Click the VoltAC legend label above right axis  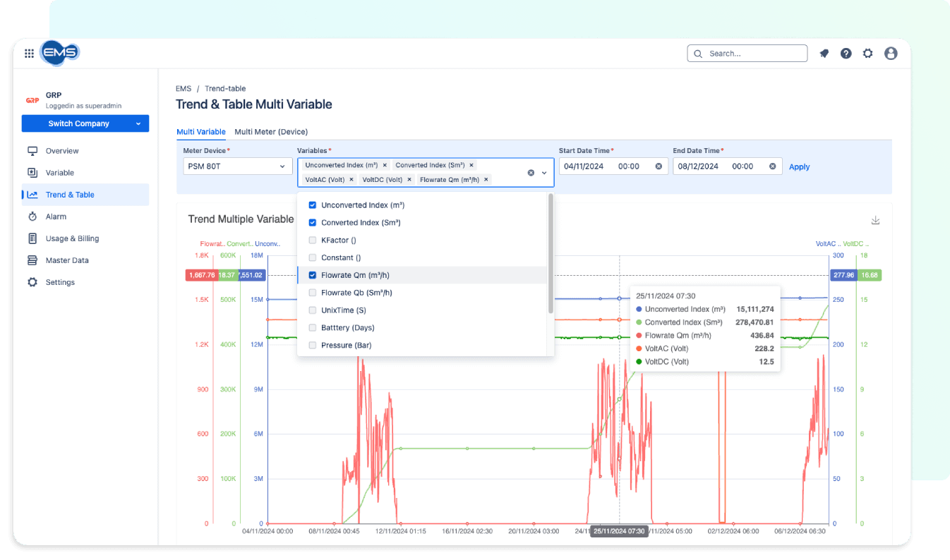click(827, 243)
